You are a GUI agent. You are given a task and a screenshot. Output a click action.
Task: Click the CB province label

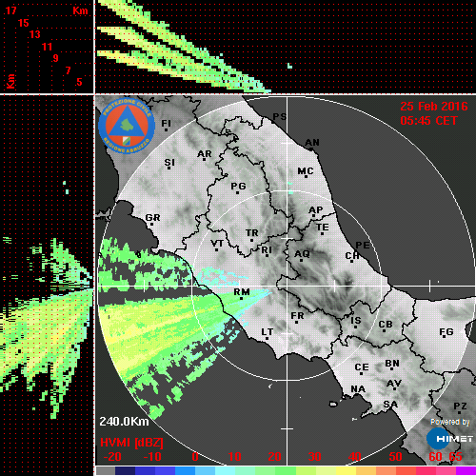click(386, 325)
